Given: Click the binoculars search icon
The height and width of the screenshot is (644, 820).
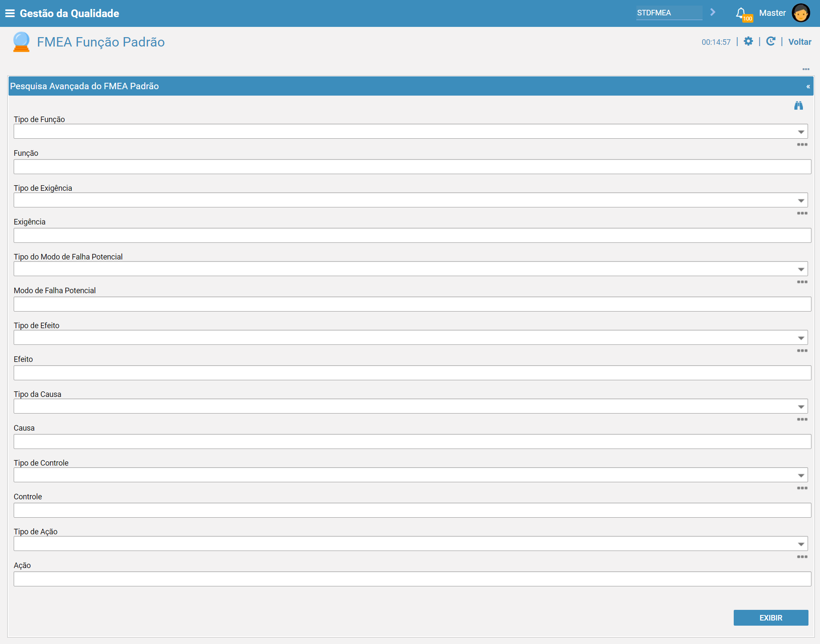Looking at the screenshot, I should tap(799, 105).
